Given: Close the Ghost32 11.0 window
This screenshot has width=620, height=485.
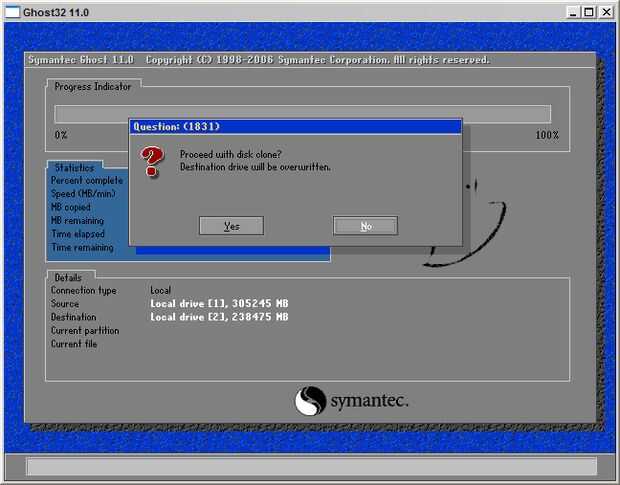Looking at the screenshot, I should coord(606,12).
